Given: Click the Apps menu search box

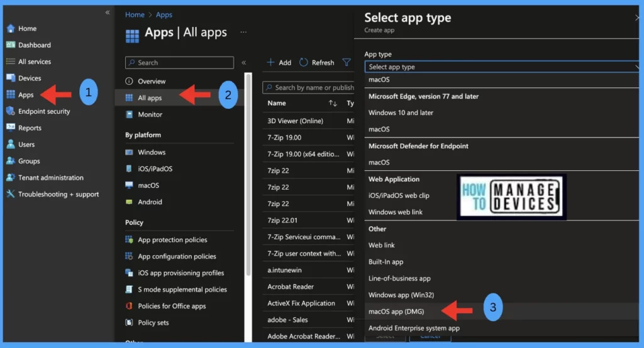Looking at the screenshot, I should pos(179,63).
